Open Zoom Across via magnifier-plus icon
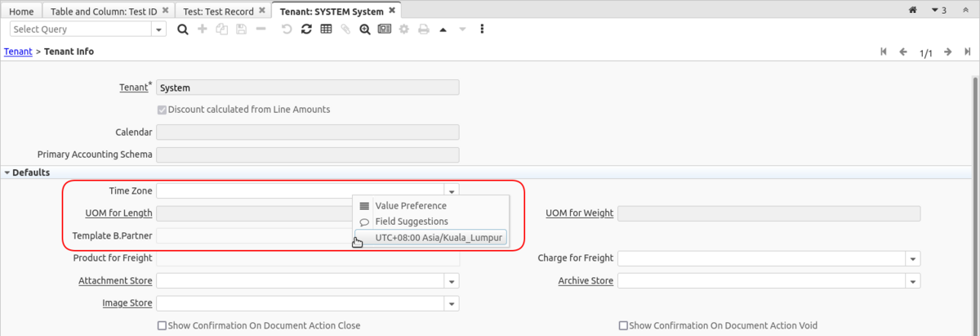This screenshot has width=980, height=336. (x=364, y=29)
